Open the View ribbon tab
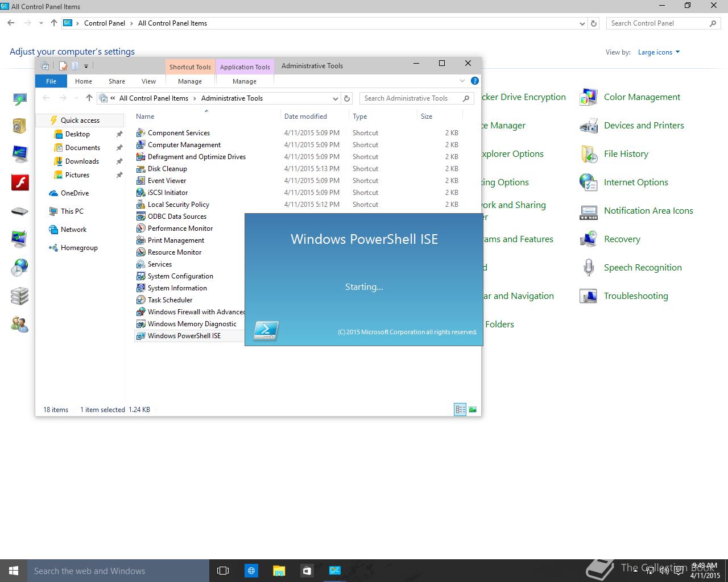The image size is (728, 582). pyautogui.click(x=148, y=81)
